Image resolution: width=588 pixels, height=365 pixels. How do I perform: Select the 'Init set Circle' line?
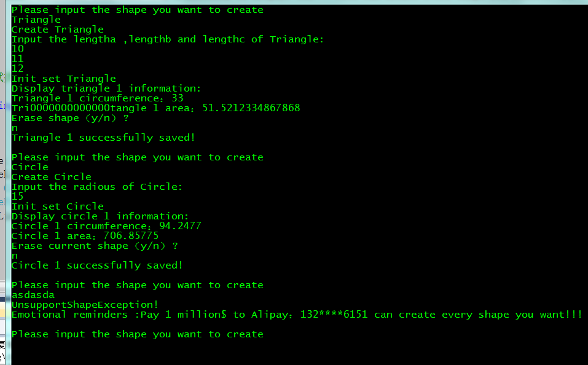(57, 206)
